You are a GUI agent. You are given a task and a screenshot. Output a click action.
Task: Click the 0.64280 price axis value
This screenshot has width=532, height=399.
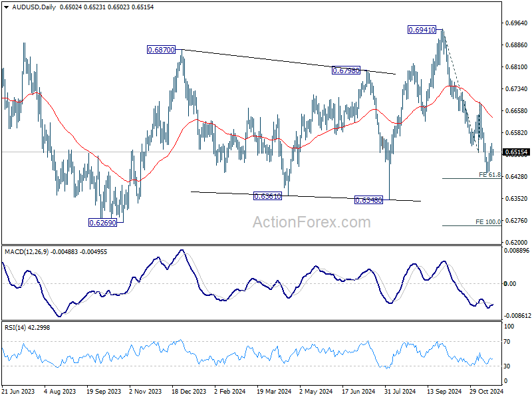(517, 176)
